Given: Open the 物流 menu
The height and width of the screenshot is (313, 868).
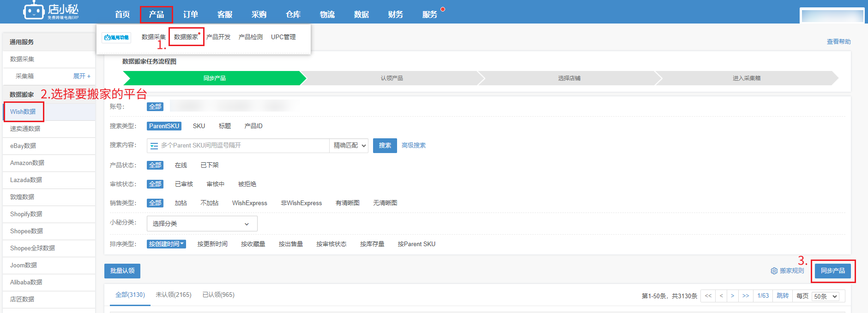Looking at the screenshot, I should click(x=327, y=14).
